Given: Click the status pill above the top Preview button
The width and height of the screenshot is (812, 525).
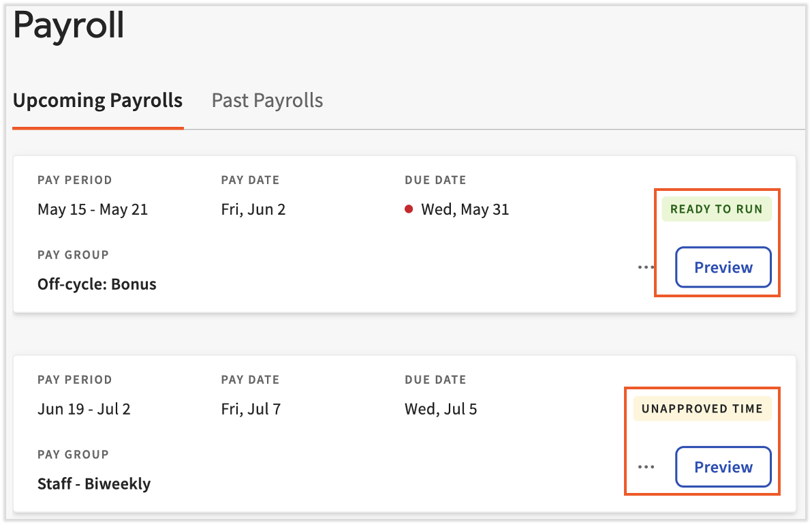Looking at the screenshot, I should pos(716,209).
